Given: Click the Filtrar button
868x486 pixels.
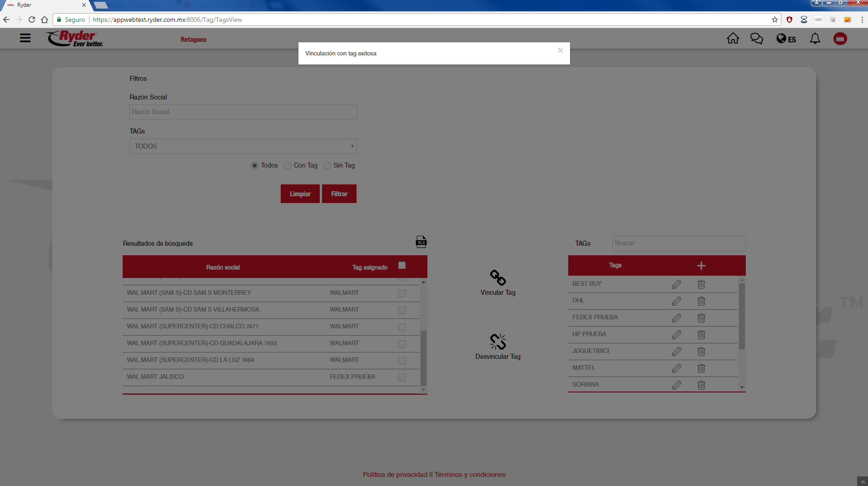Looking at the screenshot, I should 339,194.
